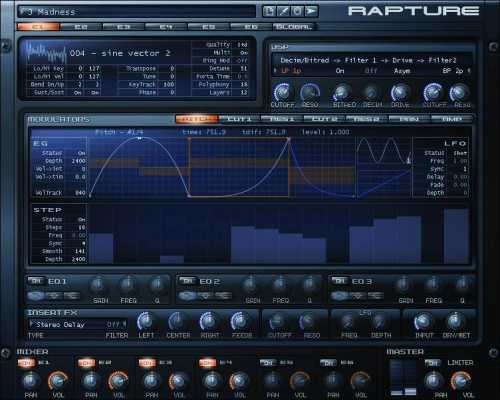Click the Asym drive mode label

click(402, 71)
